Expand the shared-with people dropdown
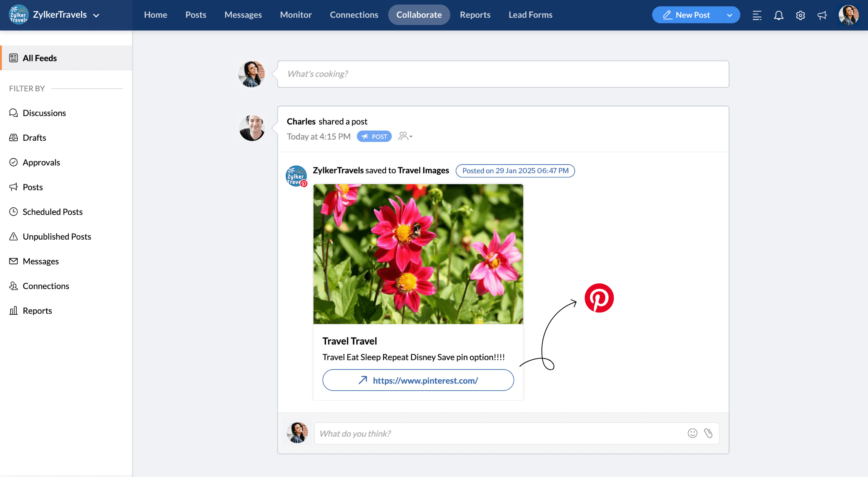868x477 pixels. tap(406, 136)
